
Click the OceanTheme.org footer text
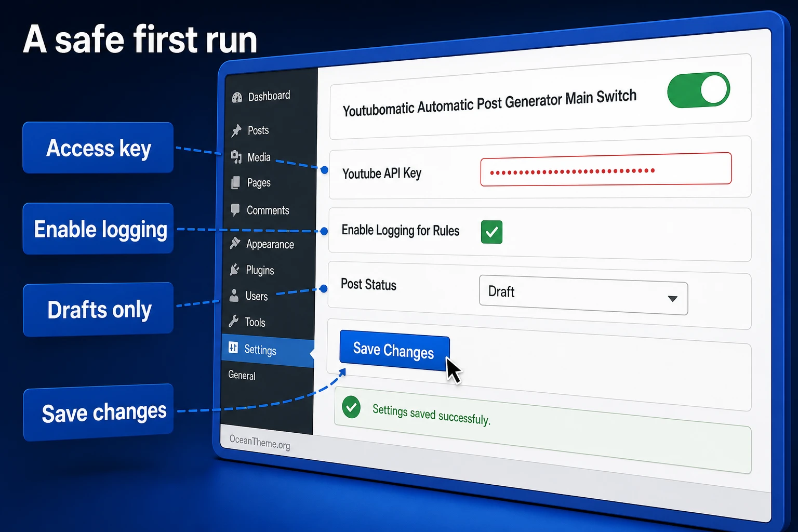(x=260, y=442)
